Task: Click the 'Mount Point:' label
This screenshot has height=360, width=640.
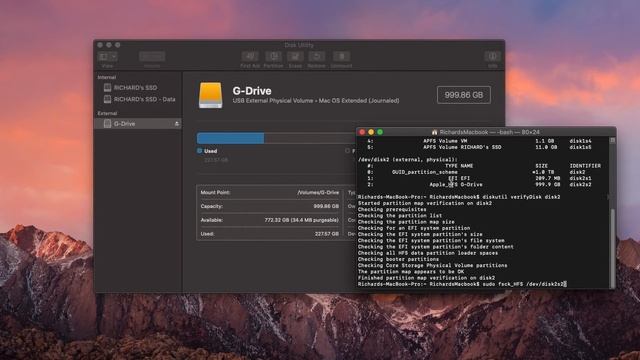Action: 215,192
